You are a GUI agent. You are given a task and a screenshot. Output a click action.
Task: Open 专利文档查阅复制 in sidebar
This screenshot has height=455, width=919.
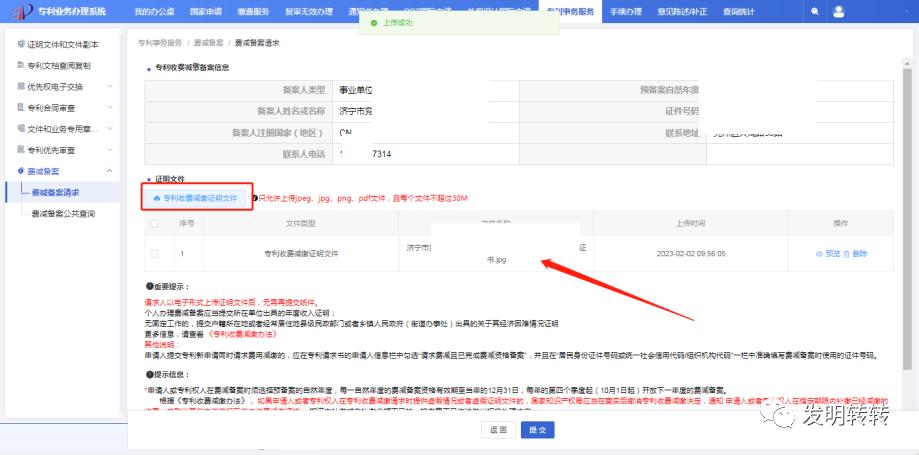[59, 66]
